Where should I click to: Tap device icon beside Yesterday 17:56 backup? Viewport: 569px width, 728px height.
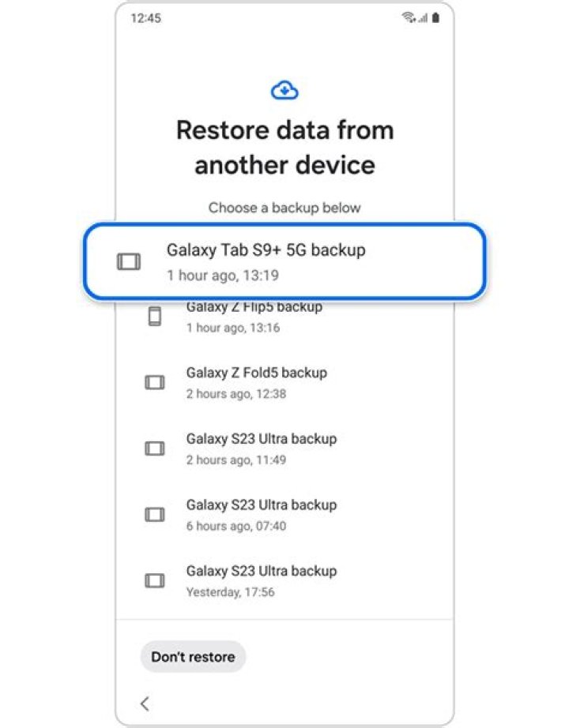(x=155, y=581)
